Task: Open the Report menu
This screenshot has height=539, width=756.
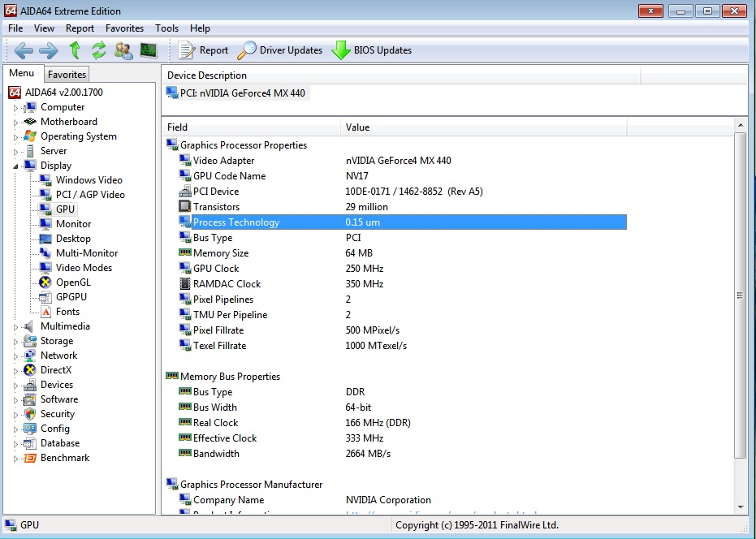Action: click(80, 28)
